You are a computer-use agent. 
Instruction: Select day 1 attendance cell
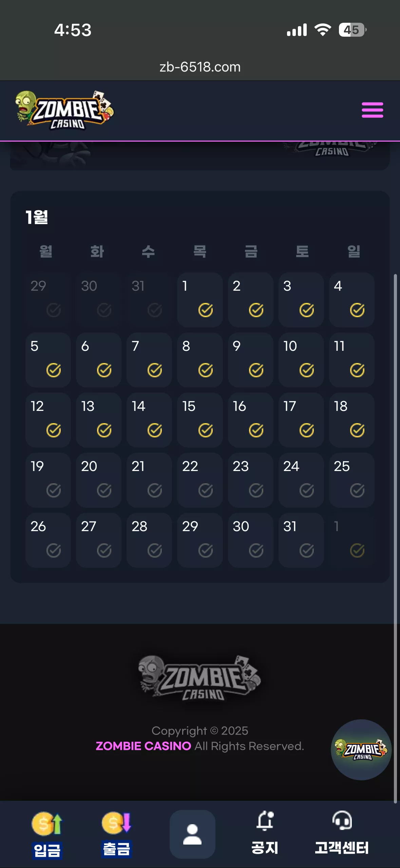200,300
